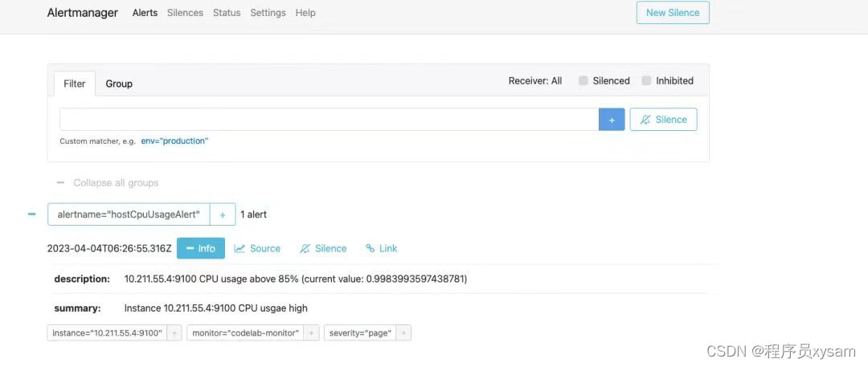
Task: Collapse the hostCpuUsageAlert group minus
Action: (32, 214)
